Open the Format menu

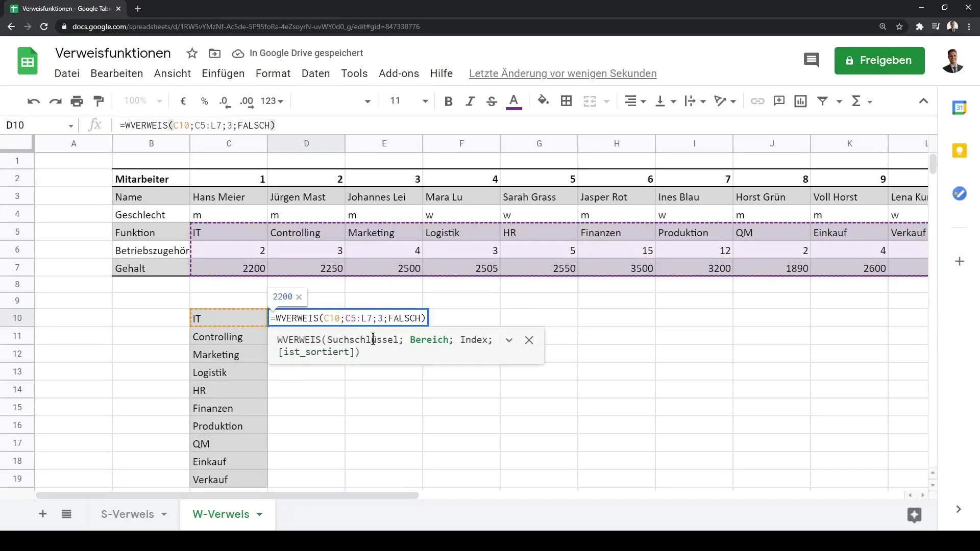(273, 73)
